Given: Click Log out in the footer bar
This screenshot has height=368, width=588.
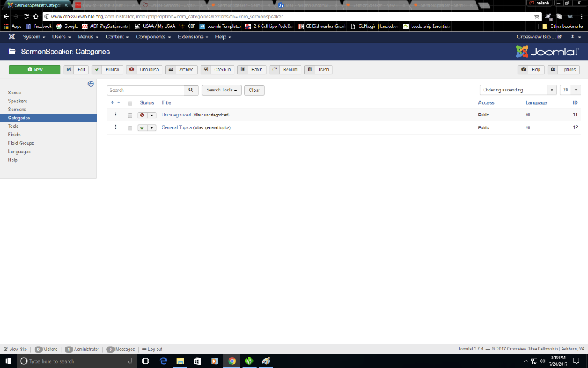Looking at the screenshot, I should (152, 349).
